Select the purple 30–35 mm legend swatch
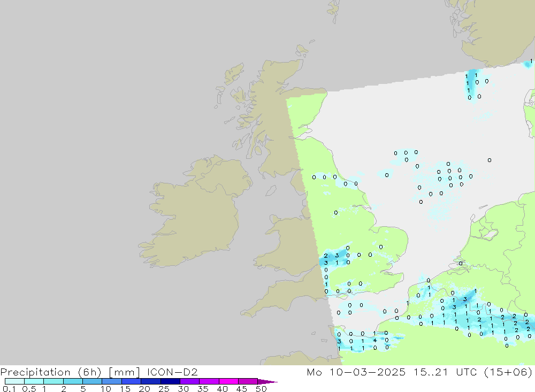The width and height of the screenshot is (535, 392). [189, 381]
